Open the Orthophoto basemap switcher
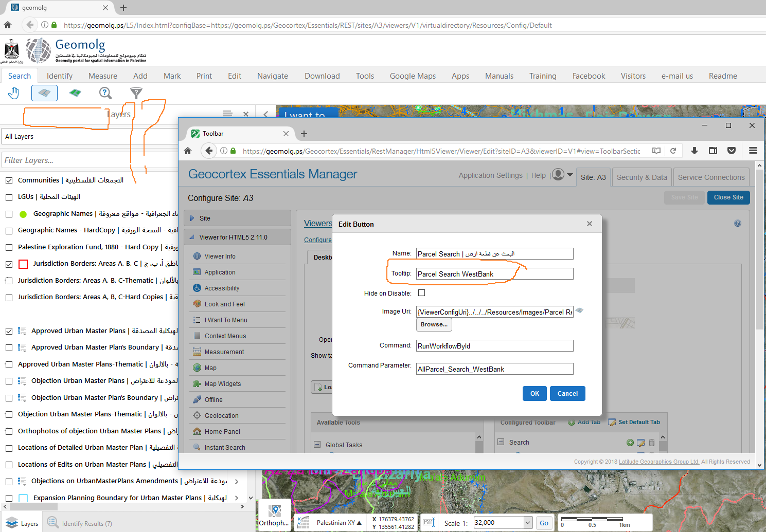 click(274, 515)
